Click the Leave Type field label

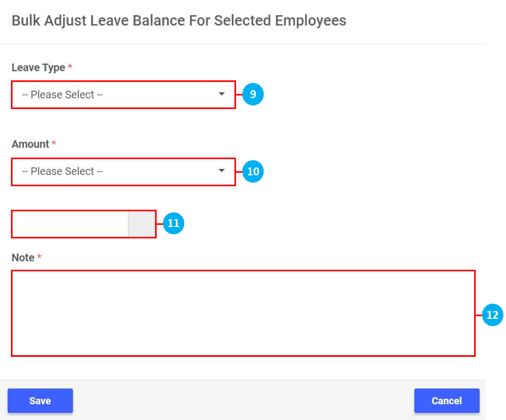pos(38,68)
